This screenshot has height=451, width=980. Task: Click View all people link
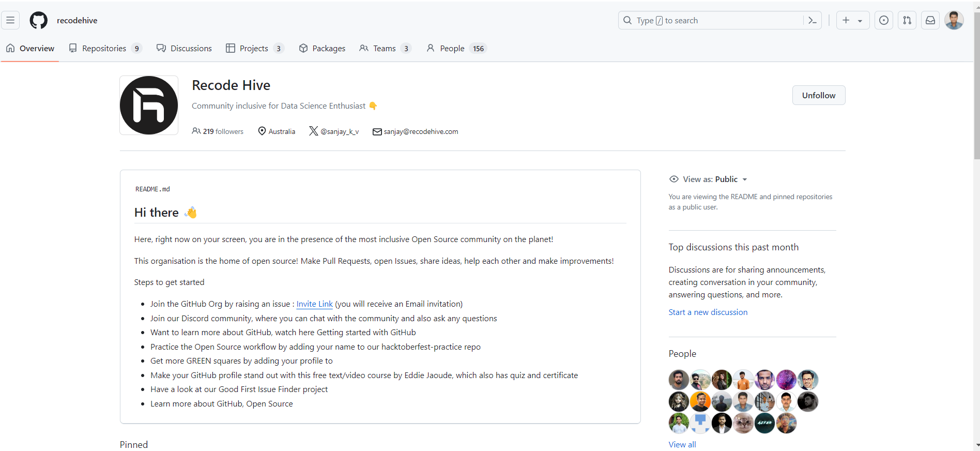click(682, 444)
